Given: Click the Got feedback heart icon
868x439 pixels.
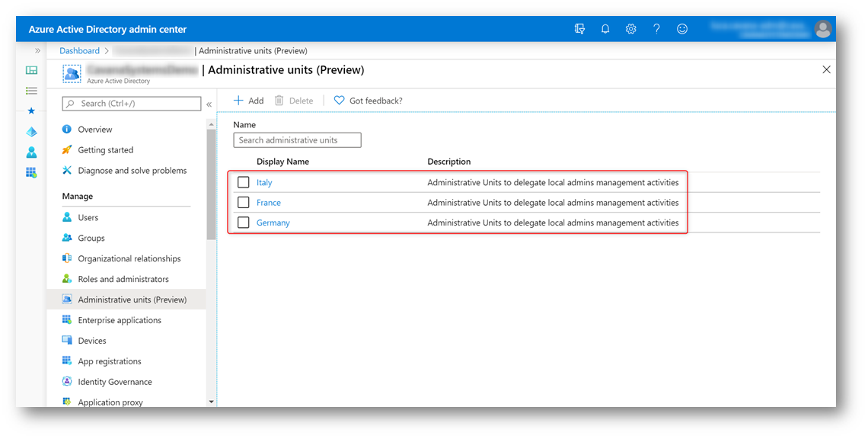Looking at the screenshot, I should click(340, 101).
